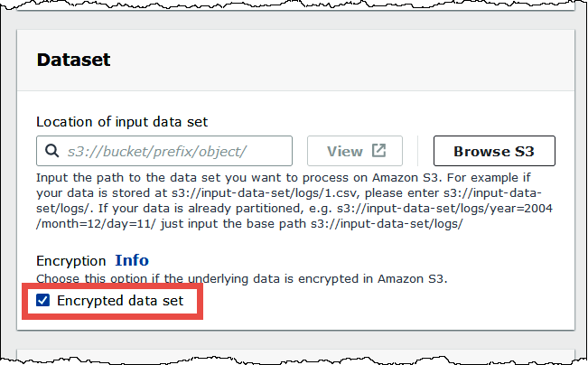The height and width of the screenshot is (365, 588).
Task: Click the external link icon on View
Action: tap(378, 151)
